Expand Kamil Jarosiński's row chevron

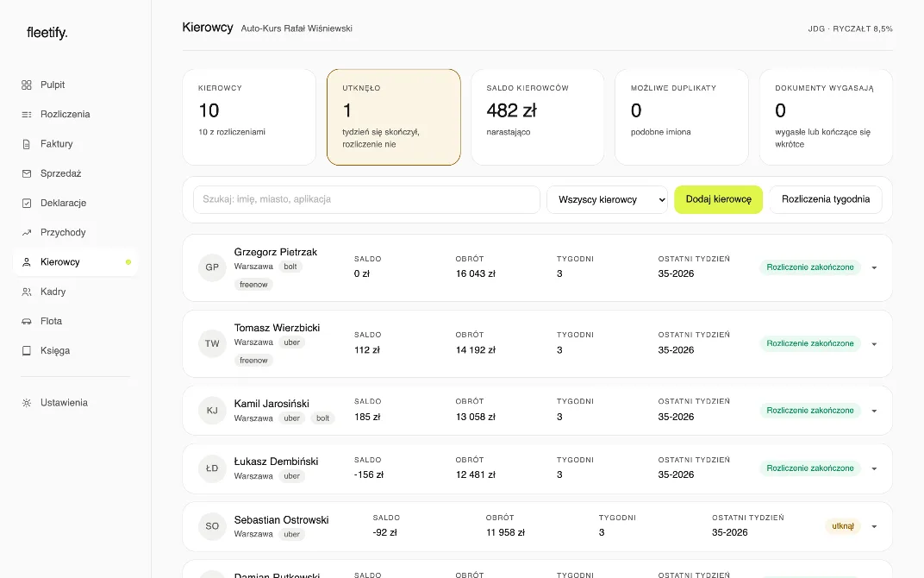coord(875,411)
